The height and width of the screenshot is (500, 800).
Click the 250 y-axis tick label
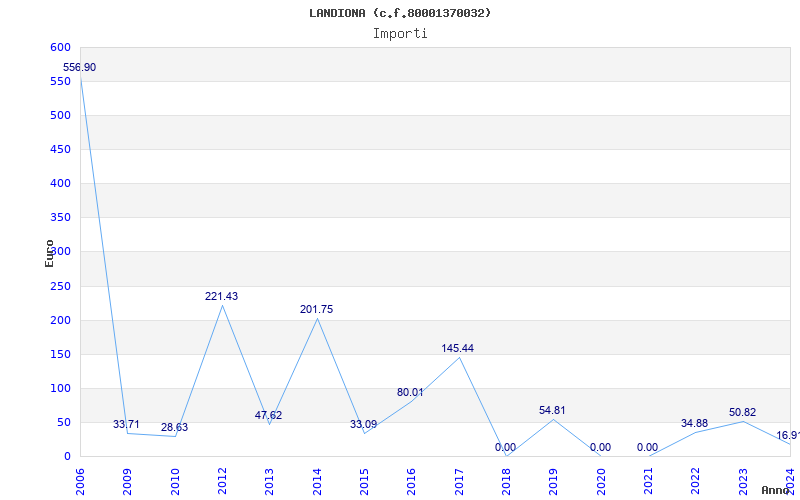click(60, 286)
